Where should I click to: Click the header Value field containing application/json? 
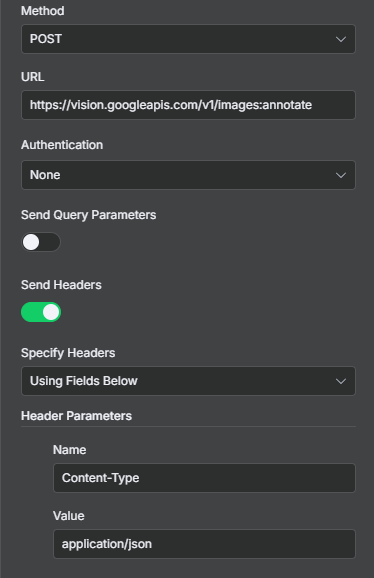[205, 544]
